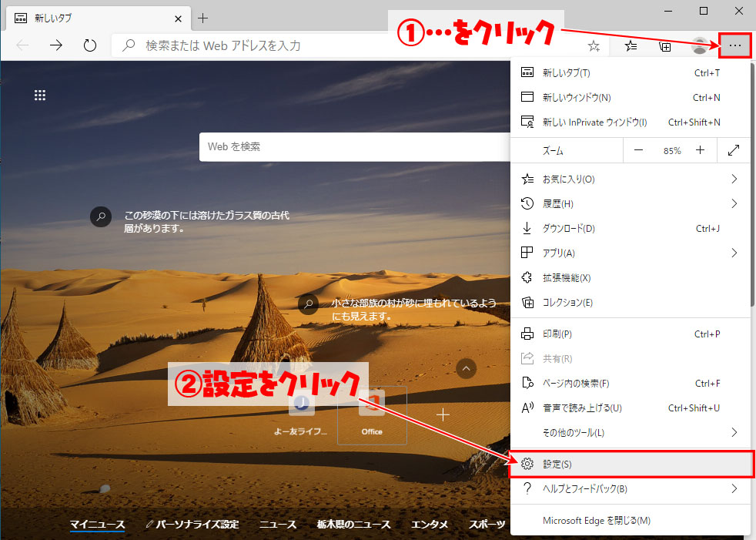Select コレクション(E) menu item

point(629,303)
